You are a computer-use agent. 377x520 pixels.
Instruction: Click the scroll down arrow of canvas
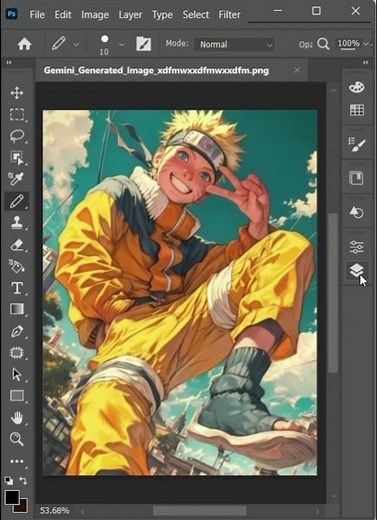pyautogui.click(x=333, y=496)
